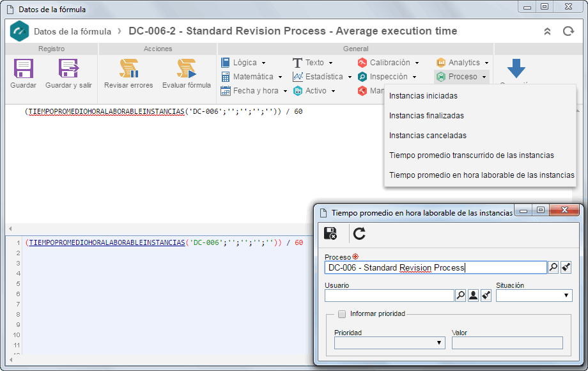The height and width of the screenshot is (371, 588).
Task: Click the Inspección magnifier hexagon icon
Action: [362, 77]
